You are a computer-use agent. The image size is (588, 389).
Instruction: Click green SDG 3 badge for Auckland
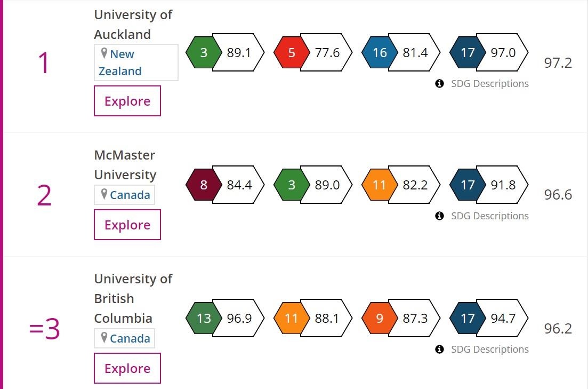tap(204, 52)
